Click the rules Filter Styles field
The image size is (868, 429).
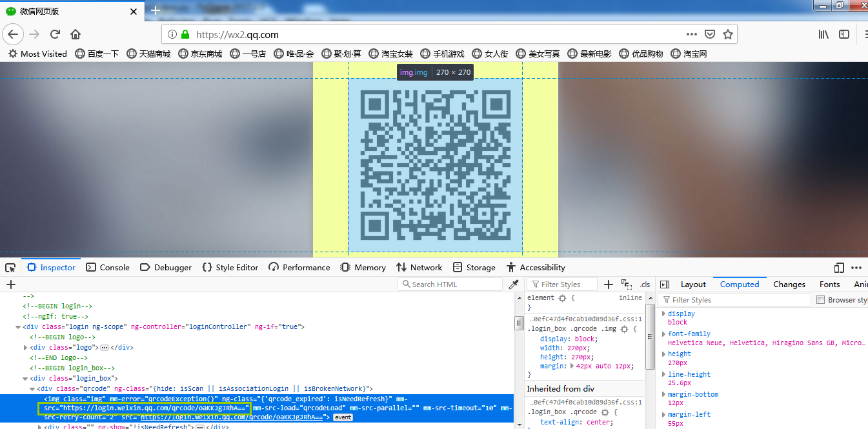(562, 284)
